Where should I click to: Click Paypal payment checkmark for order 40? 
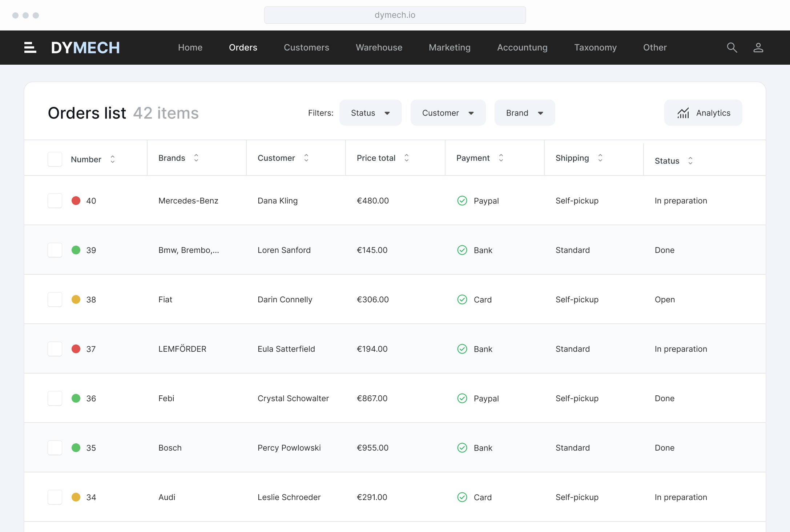(462, 201)
